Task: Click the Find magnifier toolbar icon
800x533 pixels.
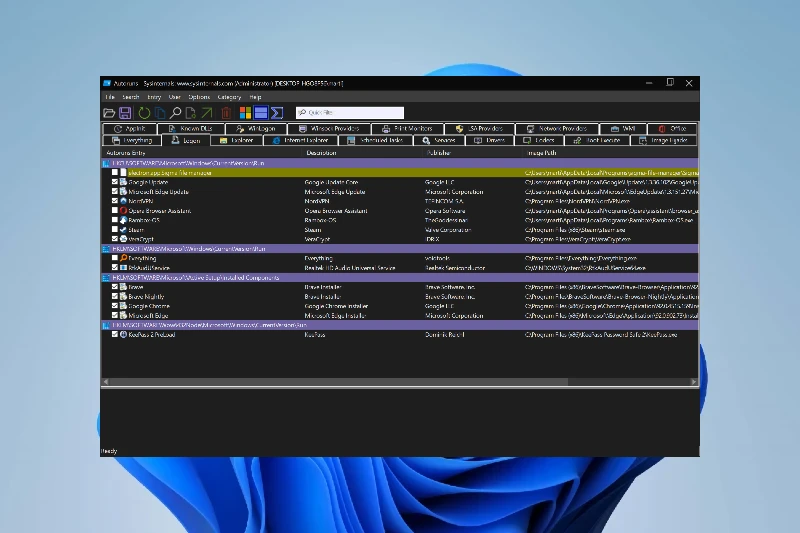Action: [x=175, y=113]
